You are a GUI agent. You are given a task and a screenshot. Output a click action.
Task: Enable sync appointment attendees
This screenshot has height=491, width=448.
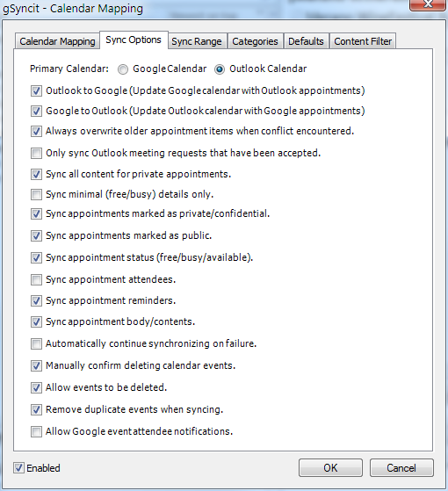pos(36,279)
